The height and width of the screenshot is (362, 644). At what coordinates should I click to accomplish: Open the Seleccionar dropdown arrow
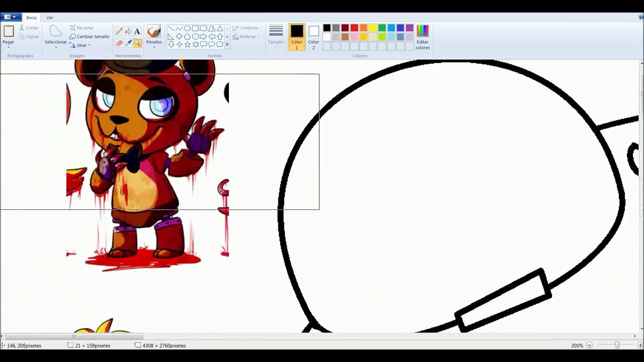pyautogui.click(x=56, y=48)
